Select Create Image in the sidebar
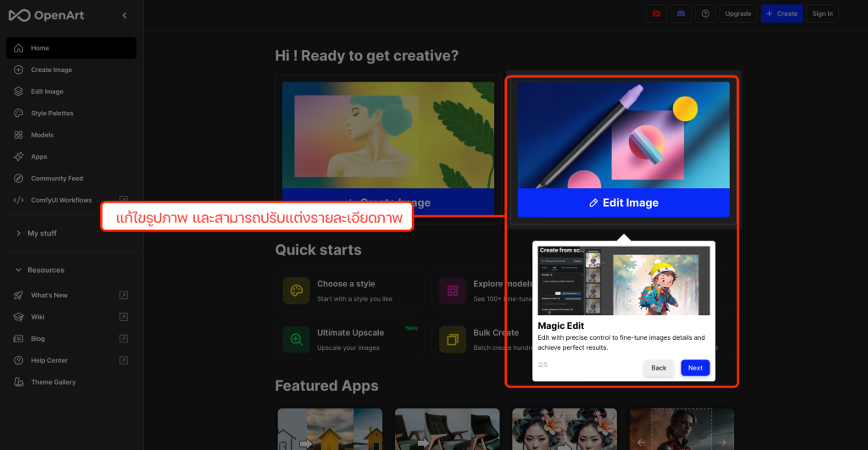 (52, 69)
